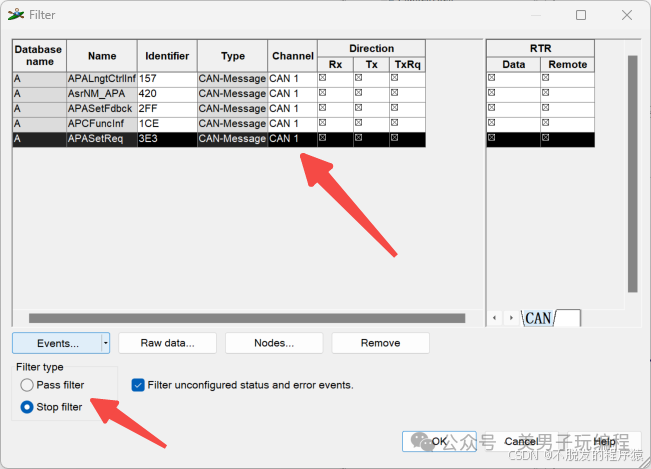This screenshot has height=469, width=651.
Task: Click the Channel column header
Action: (293, 56)
